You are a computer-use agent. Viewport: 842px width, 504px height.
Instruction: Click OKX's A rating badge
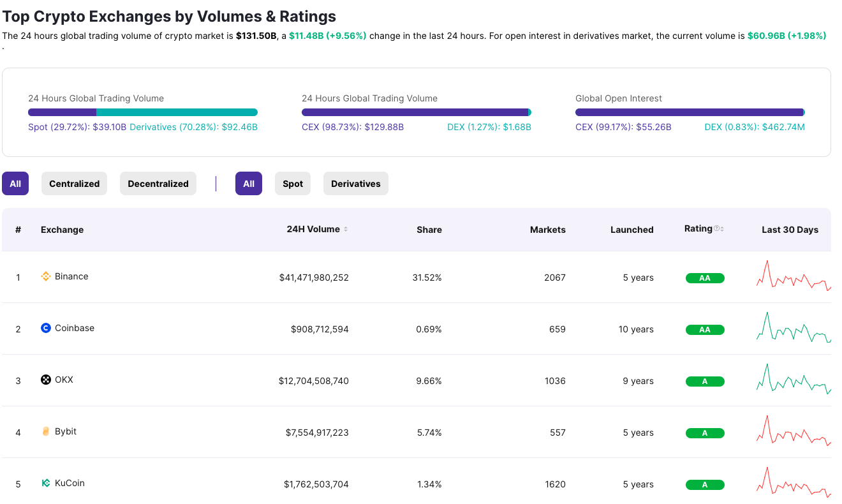pyautogui.click(x=705, y=380)
